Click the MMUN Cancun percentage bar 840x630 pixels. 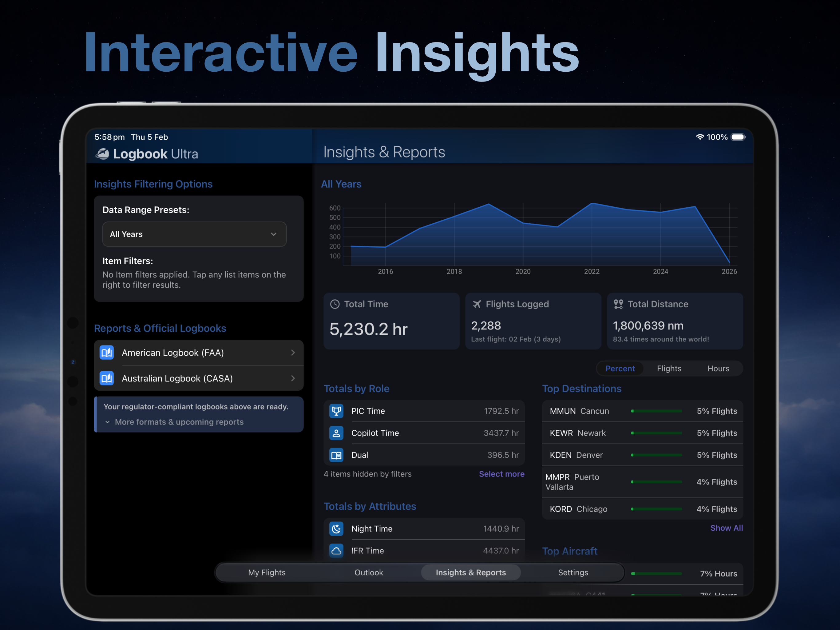pyautogui.click(x=656, y=411)
